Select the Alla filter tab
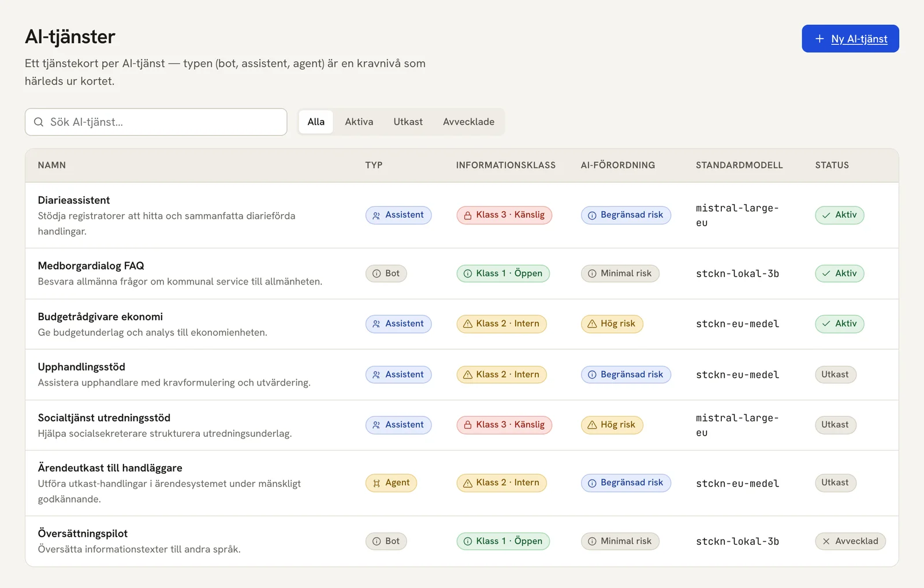 [x=316, y=122]
